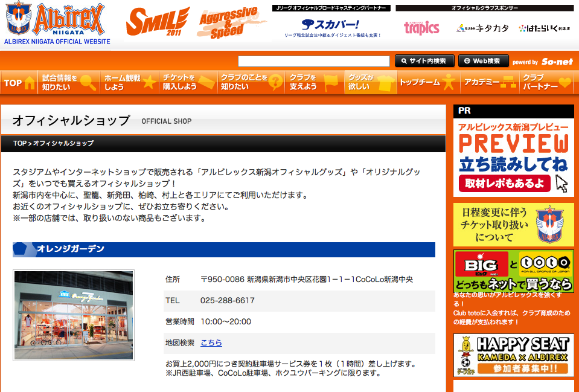Open the SMILE 2011 banner
The width and height of the screenshot is (579, 392).
click(x=158, y=22)
